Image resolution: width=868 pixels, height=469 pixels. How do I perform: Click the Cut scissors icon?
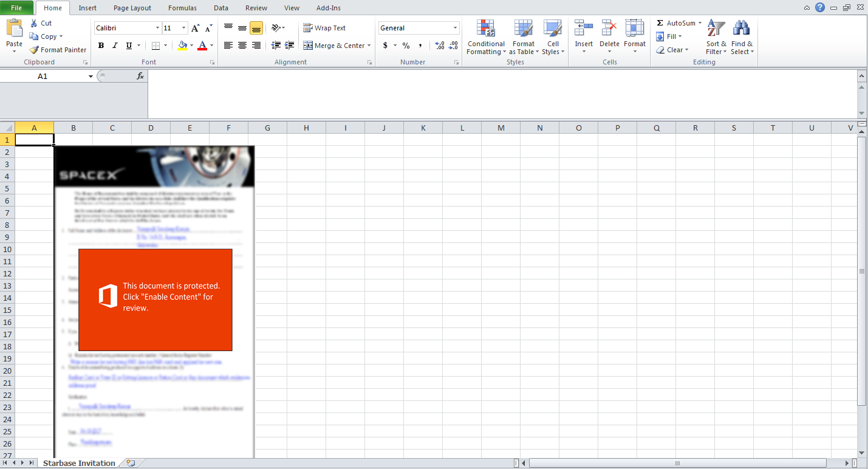[x=35, y=23]
